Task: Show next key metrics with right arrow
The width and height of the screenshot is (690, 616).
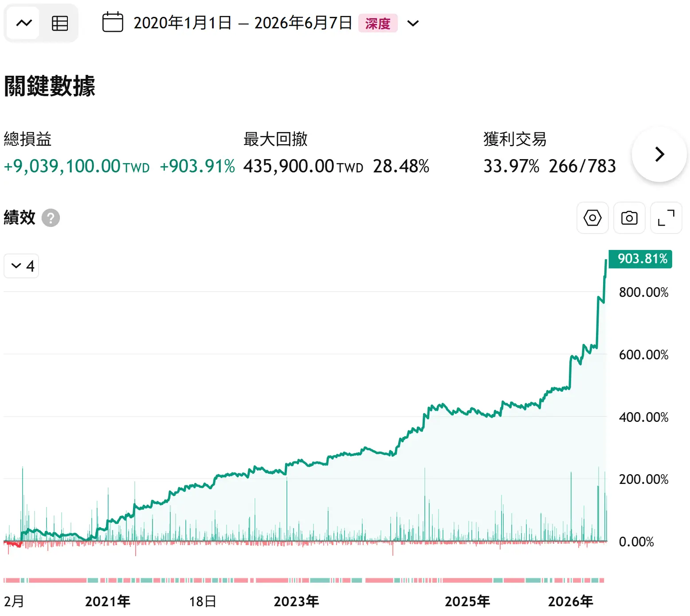Action: coord(659,154)
